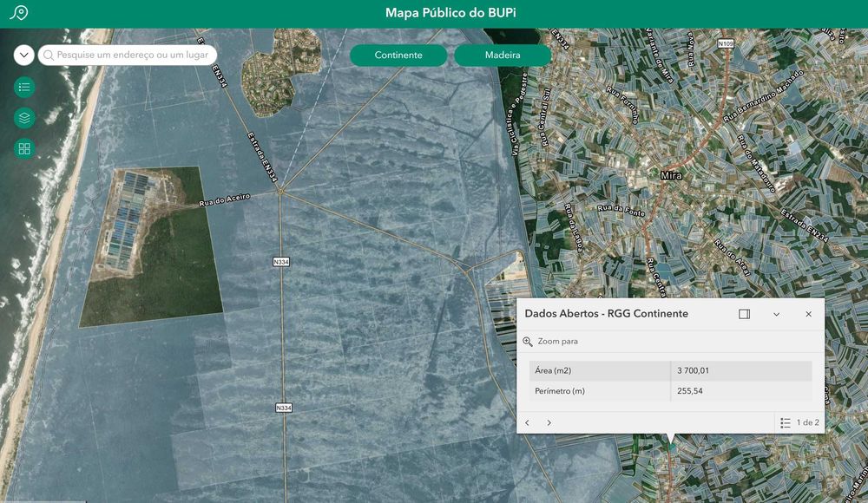Open the legend list tool
The height and width of the screenshot is (503, 868).
click(24, 87)
